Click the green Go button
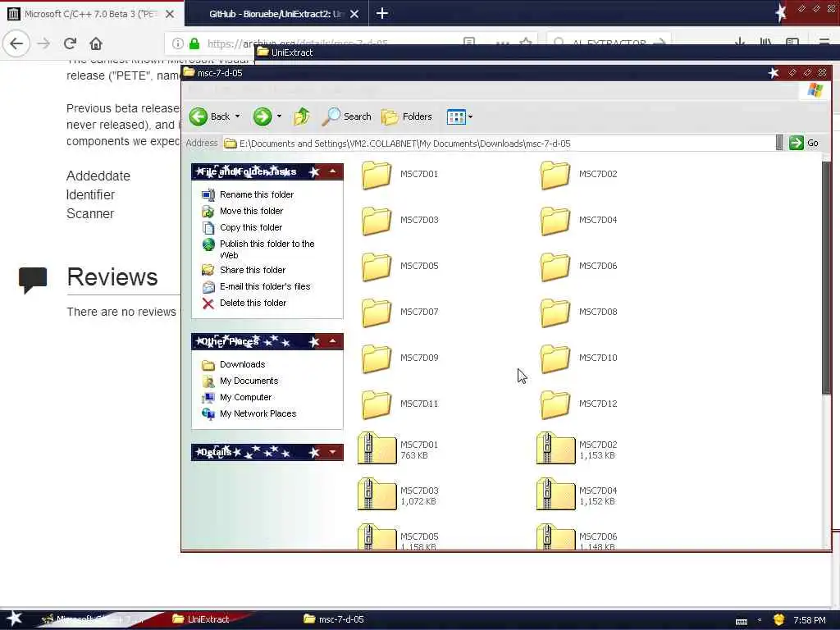Screen dimensions: 840x630 tap(804, 143)
